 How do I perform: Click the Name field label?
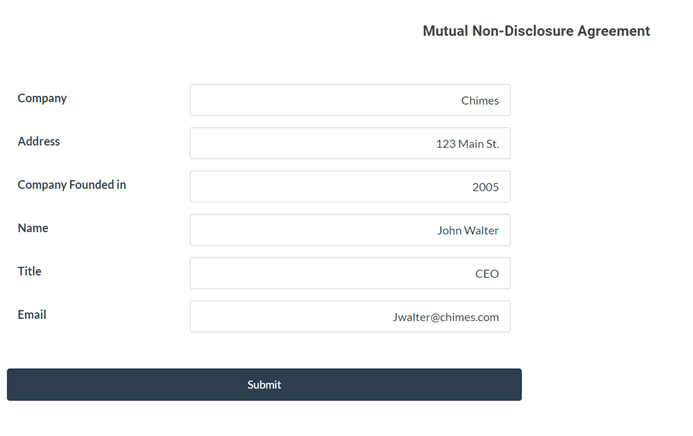(33, 228)
